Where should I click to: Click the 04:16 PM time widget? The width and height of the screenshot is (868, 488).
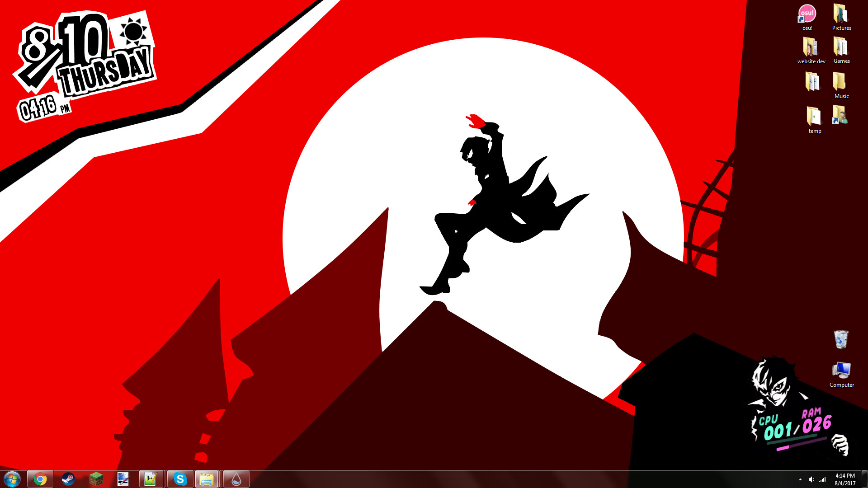(44, 108)
